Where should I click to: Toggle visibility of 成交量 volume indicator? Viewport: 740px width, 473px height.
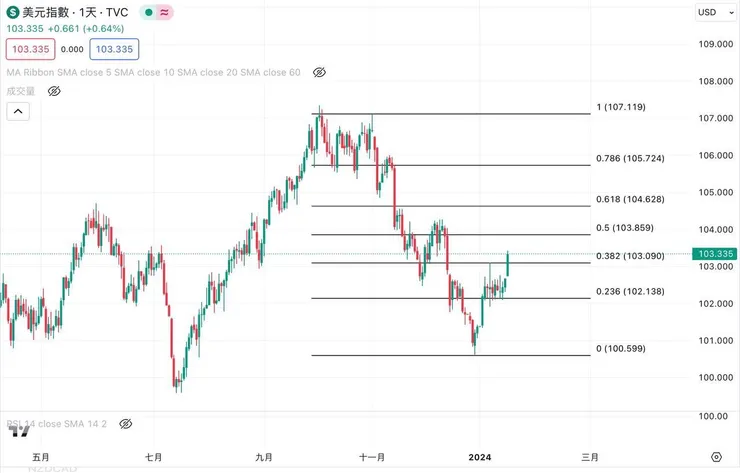[55, 91]
